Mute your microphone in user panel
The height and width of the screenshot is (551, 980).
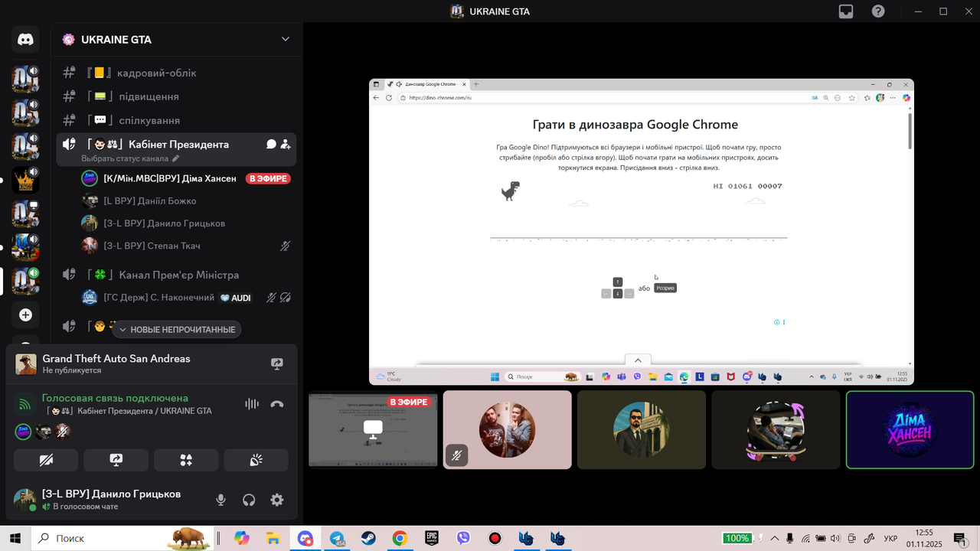[220, 500]
